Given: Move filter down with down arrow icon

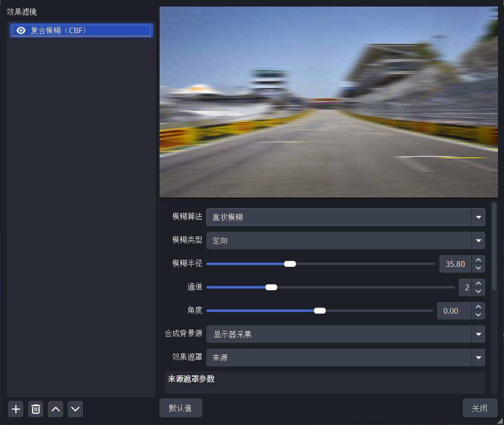Looking at the screenshot, I should pyautogui.click(x=75, y=409).
